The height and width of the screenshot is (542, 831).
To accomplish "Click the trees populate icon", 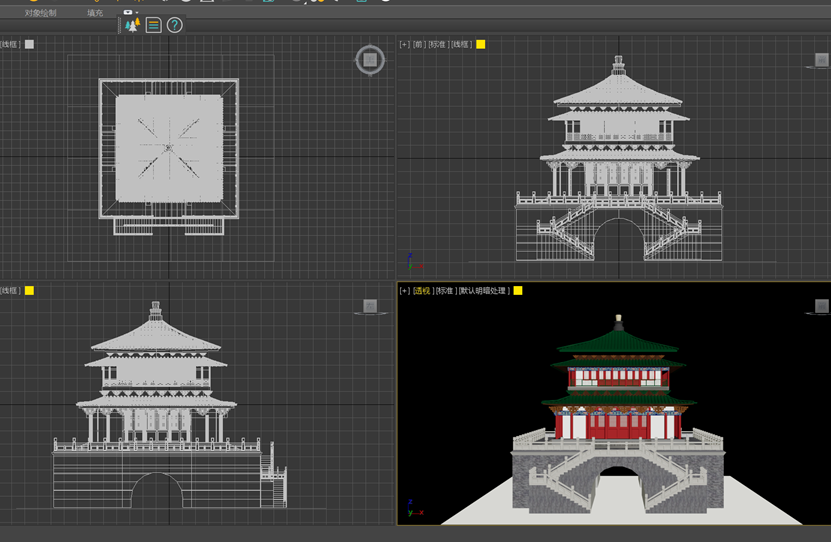I will [132, 25].
